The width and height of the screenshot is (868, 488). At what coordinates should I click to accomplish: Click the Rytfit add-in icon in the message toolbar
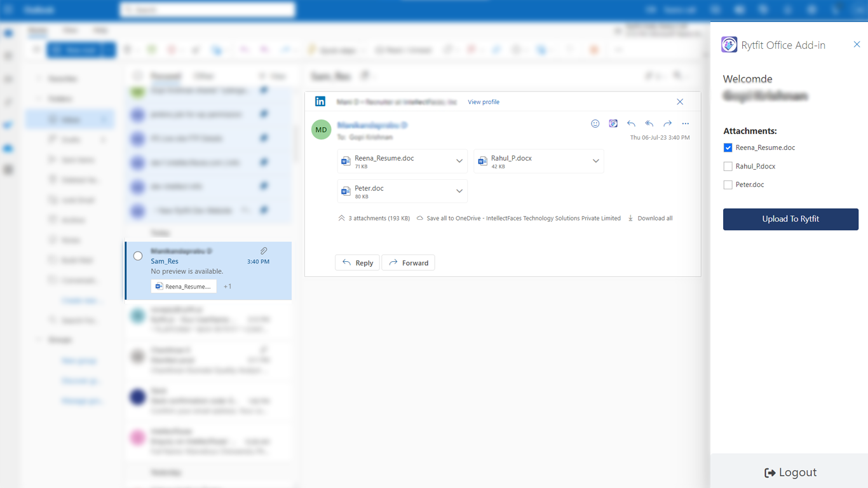coord(613,124)
